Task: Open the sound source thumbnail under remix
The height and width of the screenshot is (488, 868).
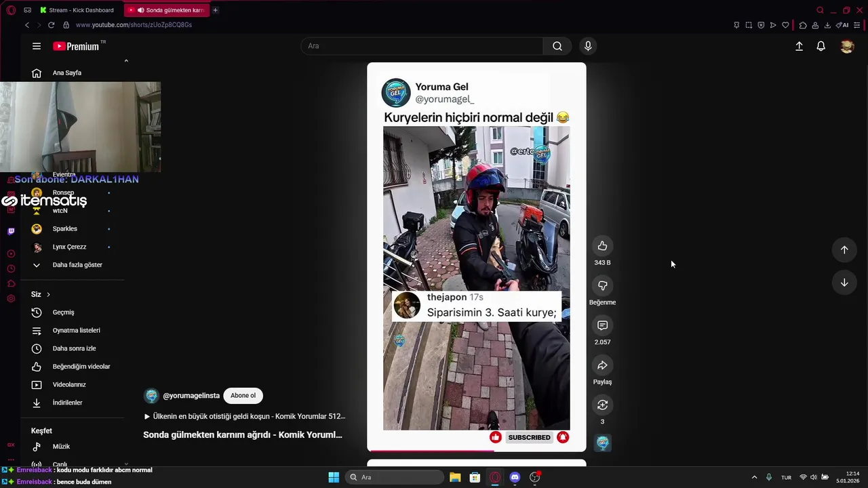Action: point(602,443)
